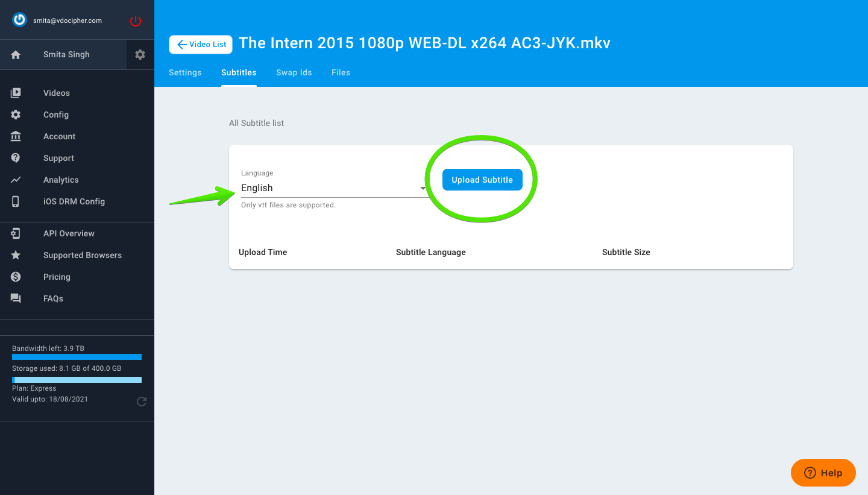Open the Pricing link
868x495 pixels.
(57, 277)
